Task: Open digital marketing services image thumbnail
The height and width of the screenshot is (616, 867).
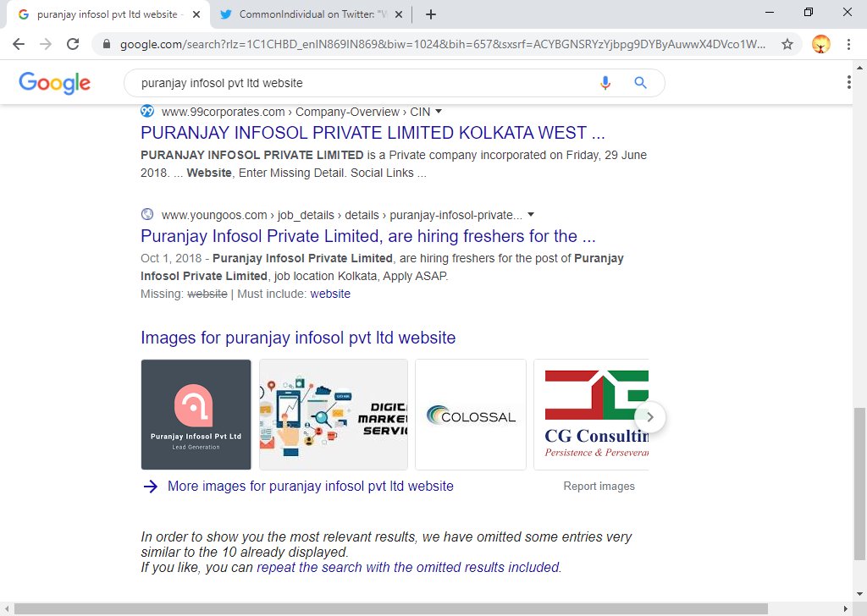Action: point(334,415)
